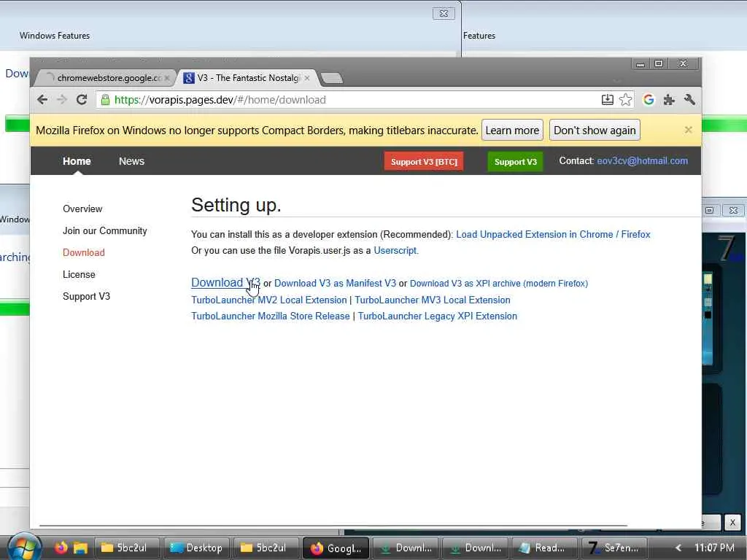Image resolution: width=747 pixels, height=560 pixels.
Task: Click the X button in the bottom-right background window
Action: 732,522
